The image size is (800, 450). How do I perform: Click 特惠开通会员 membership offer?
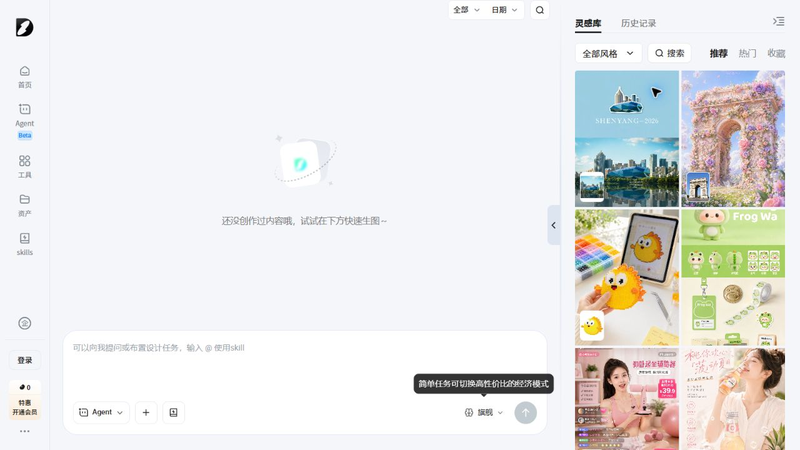point(24,407)
